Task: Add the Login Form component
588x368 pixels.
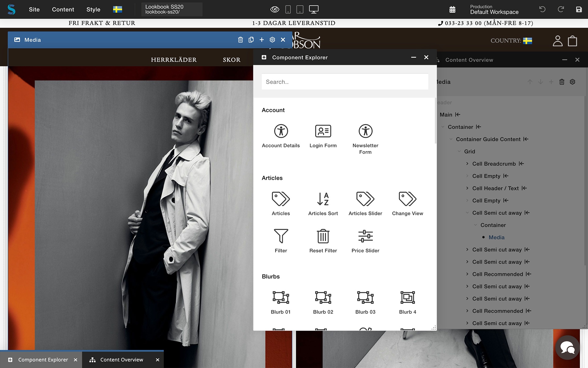Action: [323, 136]
